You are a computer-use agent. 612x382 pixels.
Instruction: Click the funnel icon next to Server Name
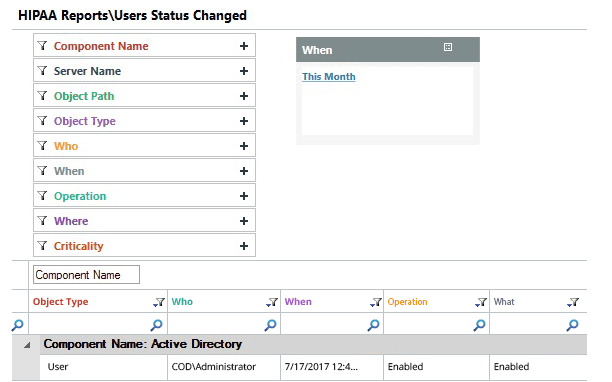pos(43,71)
